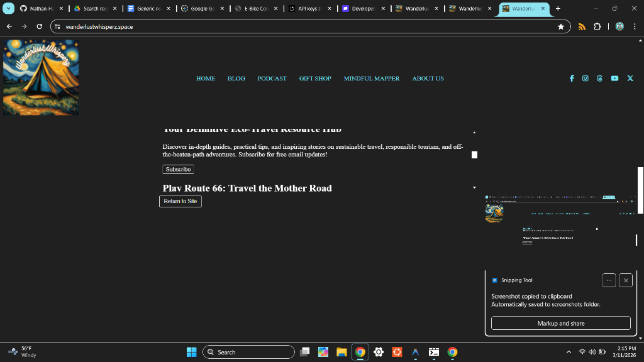Open the Chrome extensions puzzle icon
The width and height of the screenshot is (644, 362).
point(597,26)
